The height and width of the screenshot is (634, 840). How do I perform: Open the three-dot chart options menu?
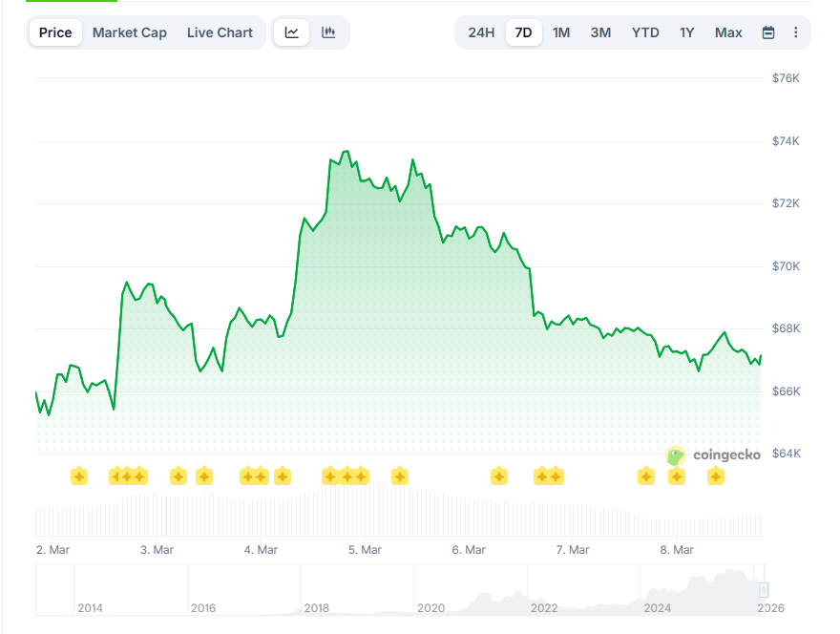(x=796, y=32)
